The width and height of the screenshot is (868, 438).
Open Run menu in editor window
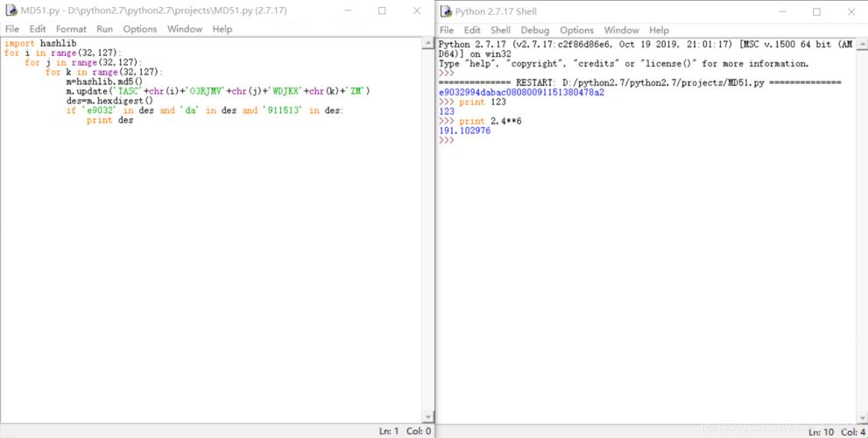click(104, 29)
